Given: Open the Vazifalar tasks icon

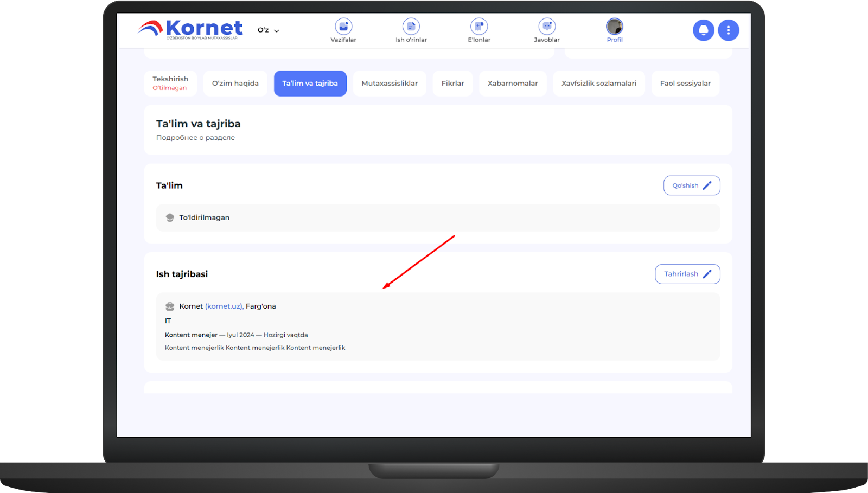Looking at the screenshot, I should click(343, 27).
